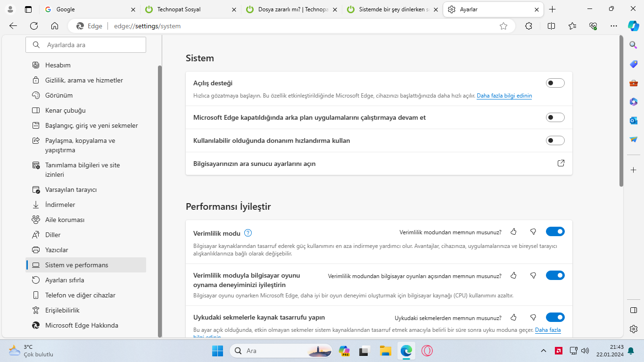Image resolution: width=644 pixels, height=362 pixels.
Task: Toggle background apps after Edge closes
Action: (555, 117)
